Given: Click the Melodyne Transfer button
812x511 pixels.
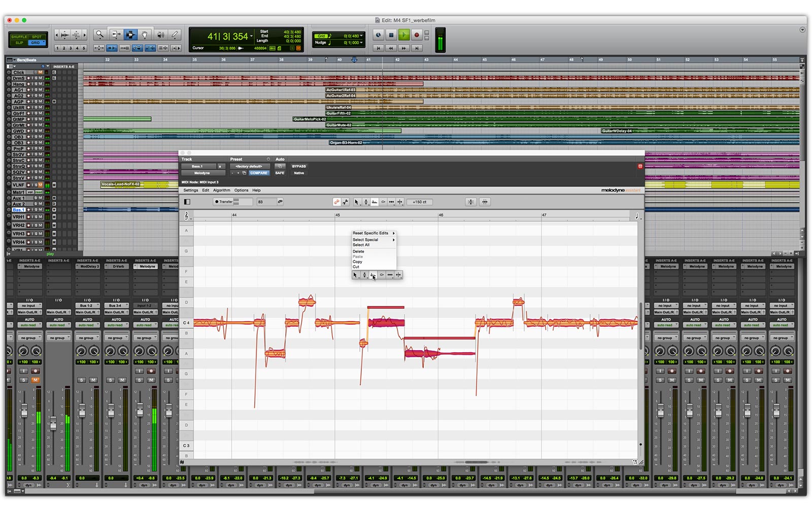Looking at the screenshot, I should pyautogui.click(x=223, y=202).
